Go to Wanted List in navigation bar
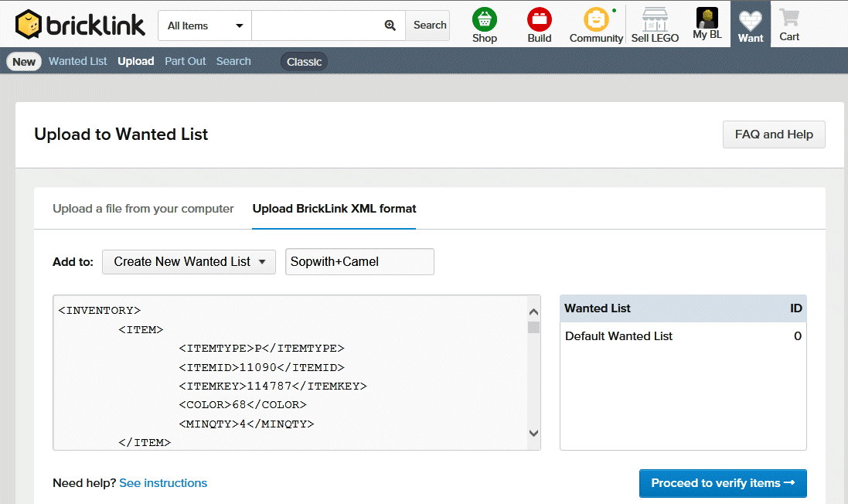This screenshot has width=848, height=504. click(x=78, y=61)
